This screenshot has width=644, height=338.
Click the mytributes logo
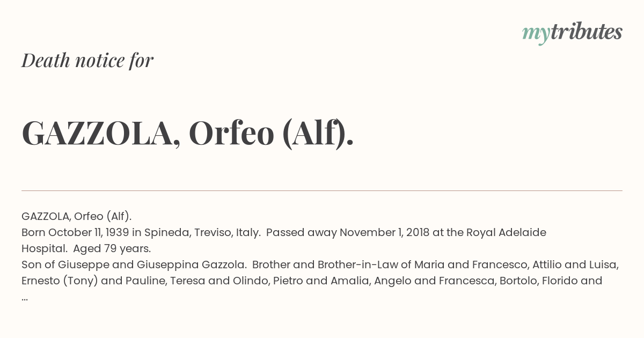[572, 33]
